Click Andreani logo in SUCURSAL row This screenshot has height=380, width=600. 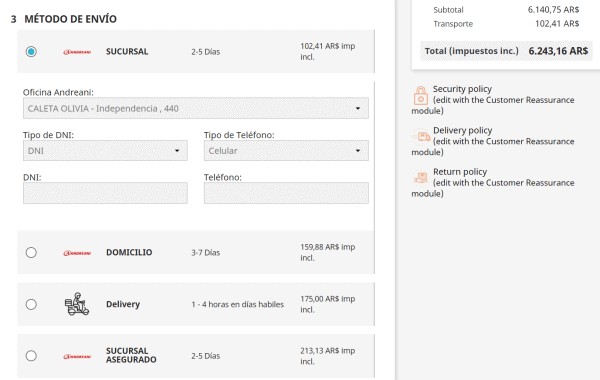click(x=77, y=52)
